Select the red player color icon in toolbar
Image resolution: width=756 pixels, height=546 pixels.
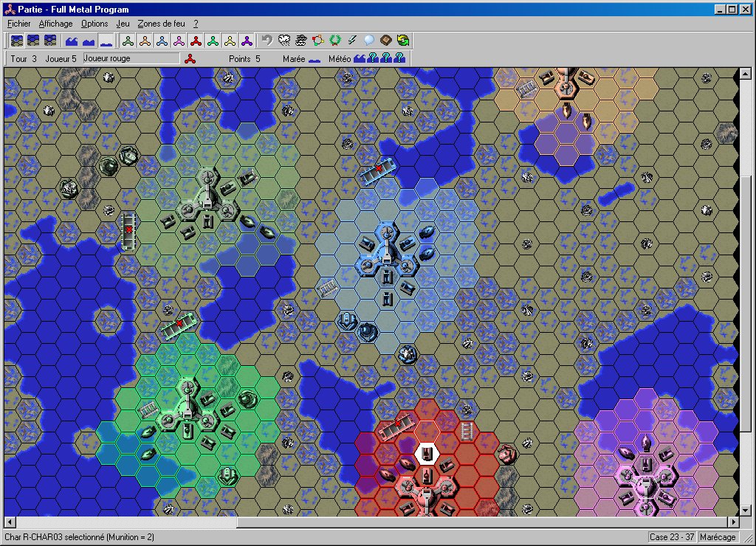(x=196, y=40)
